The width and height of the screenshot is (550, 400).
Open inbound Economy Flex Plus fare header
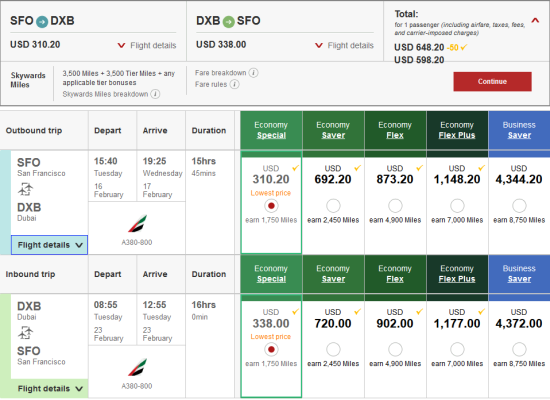click(457, 274)
